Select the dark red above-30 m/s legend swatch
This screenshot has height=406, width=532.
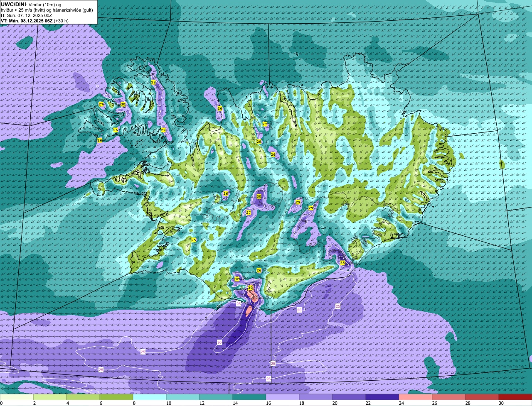tap(515, 397)
